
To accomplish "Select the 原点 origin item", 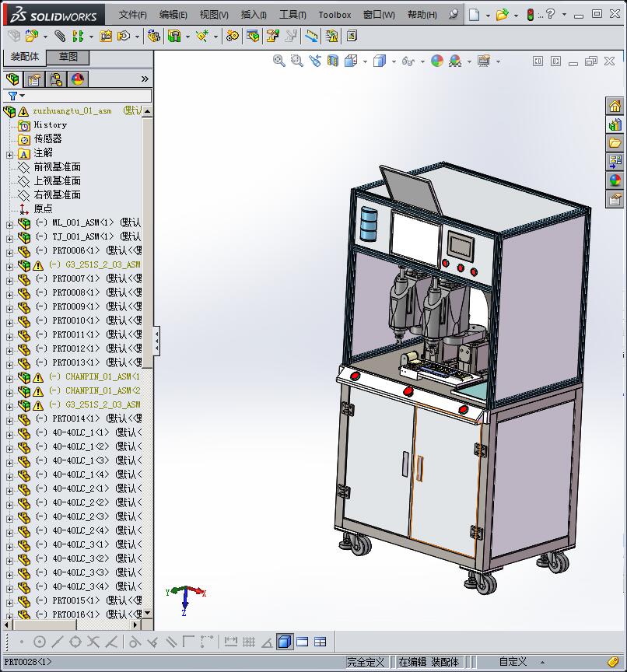I will [x=44, y=208].
